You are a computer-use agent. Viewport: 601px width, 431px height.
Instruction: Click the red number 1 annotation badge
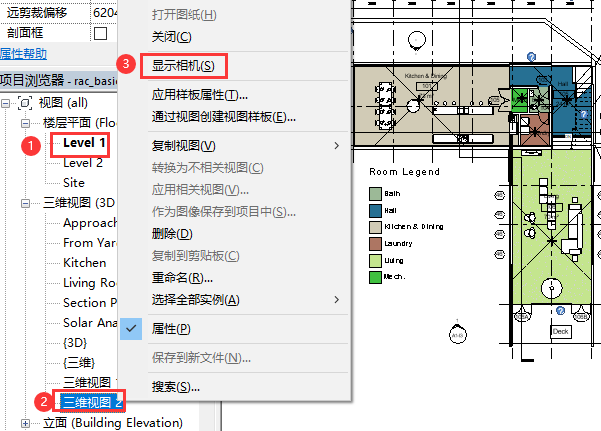point(32,145)
